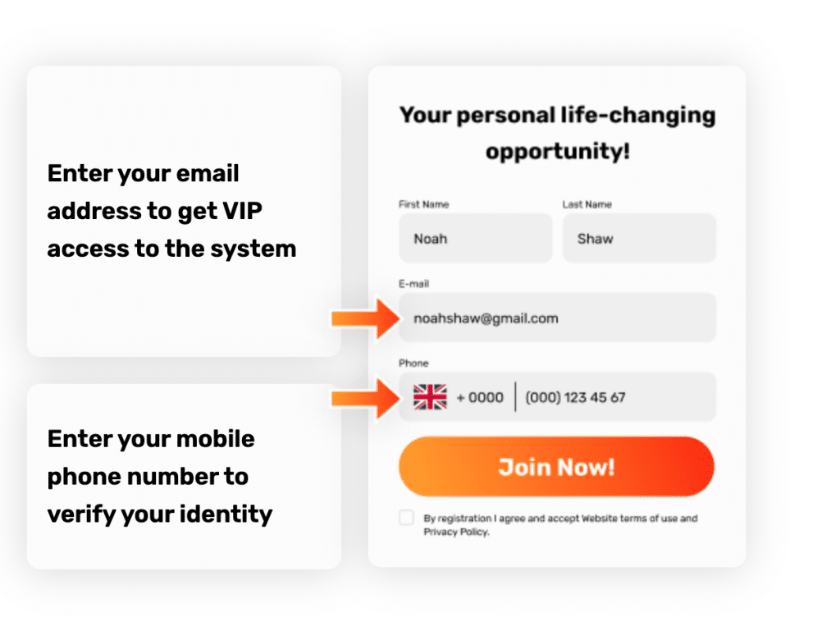Click the First Name field containing Noah
The height and width of the screenshot is (617, 840).
click(475, 238)
